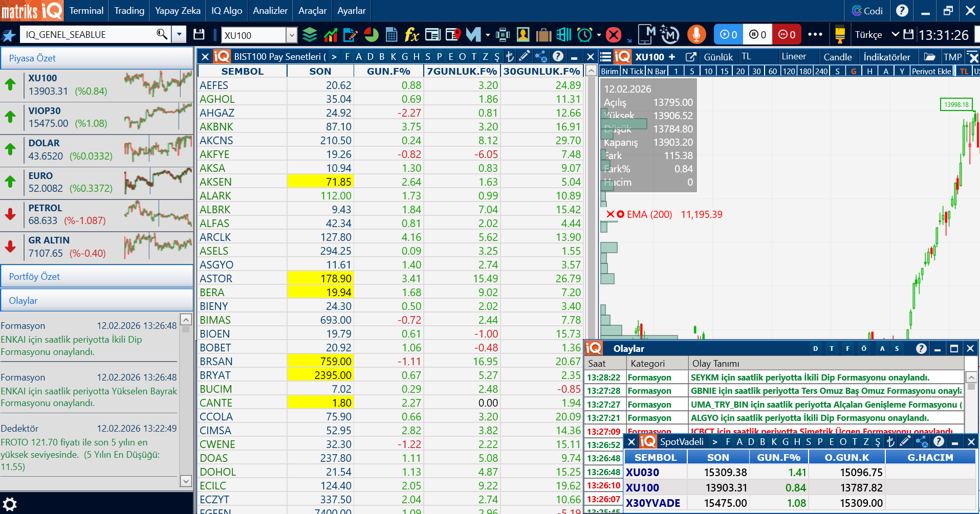Toggle EMA (200) visibility red circle
The image size is (980, 514).
[x=620, y=214]
